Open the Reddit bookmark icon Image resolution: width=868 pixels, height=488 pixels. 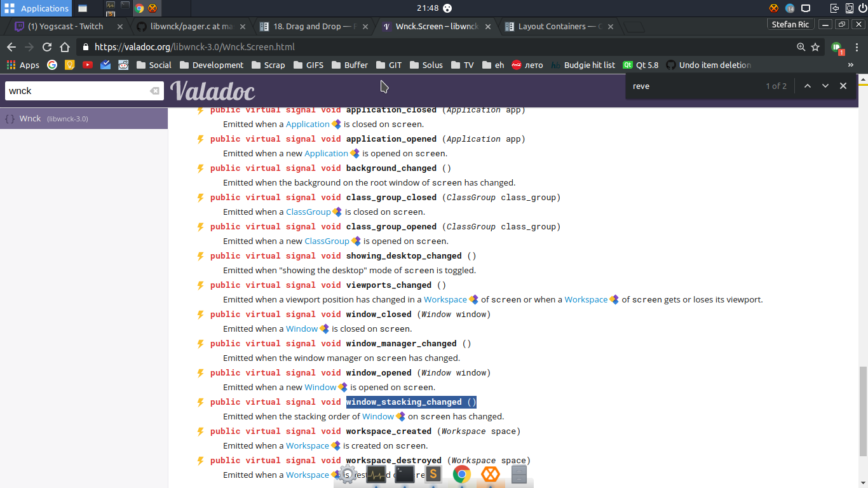pyautogui.click(x=123, y=65)
